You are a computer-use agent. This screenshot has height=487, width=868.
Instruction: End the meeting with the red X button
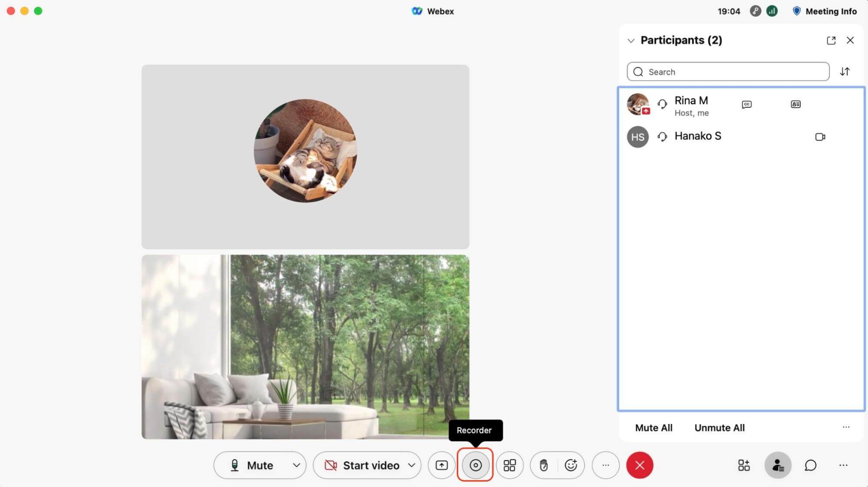click(640, 465)
